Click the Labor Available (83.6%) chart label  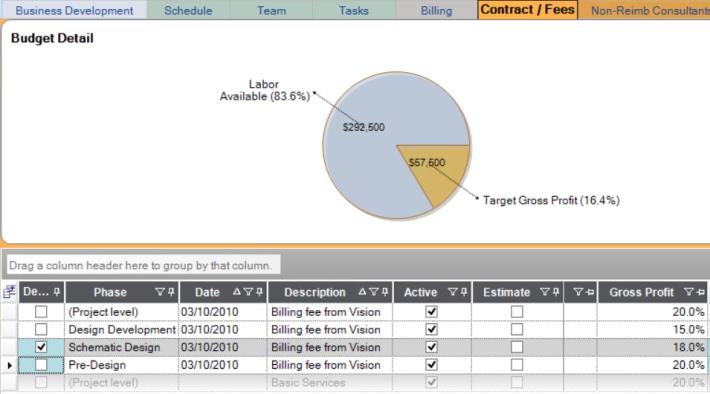pos(264,90)
